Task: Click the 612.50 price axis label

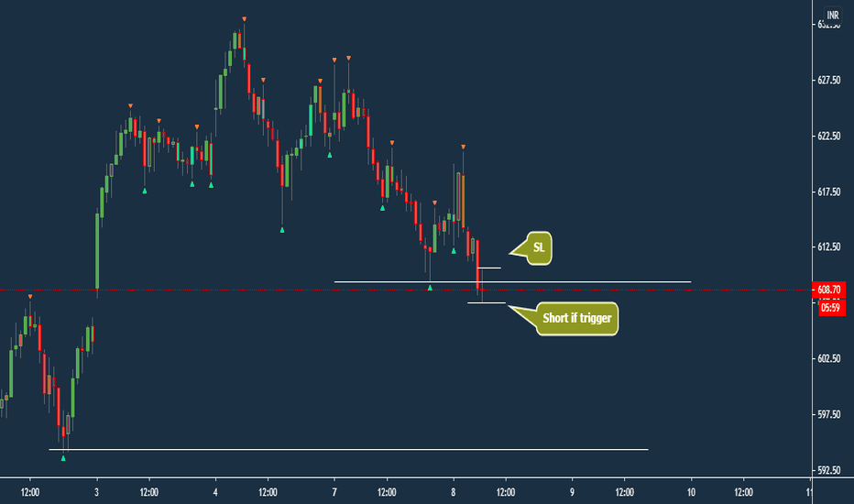Action: [828, 247]
